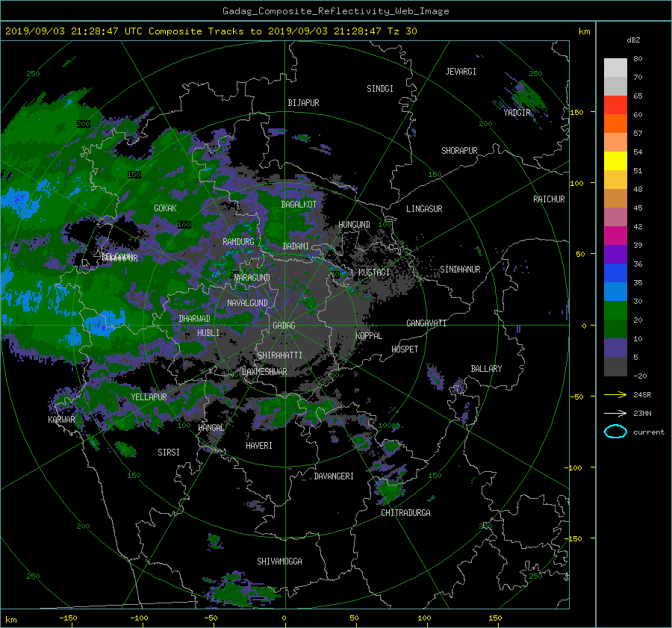Click the Gadag Composite Reflectivity title

coord(335,11)
